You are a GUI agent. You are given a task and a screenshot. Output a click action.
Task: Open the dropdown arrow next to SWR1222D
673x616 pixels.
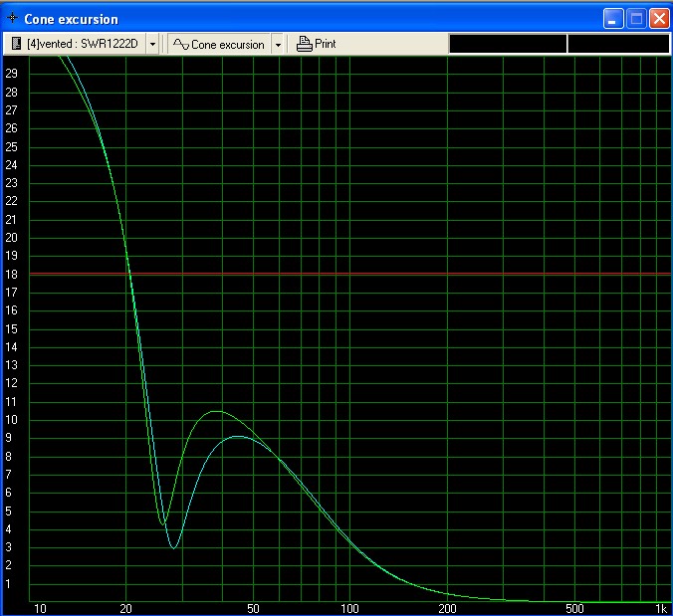[152, 44]
